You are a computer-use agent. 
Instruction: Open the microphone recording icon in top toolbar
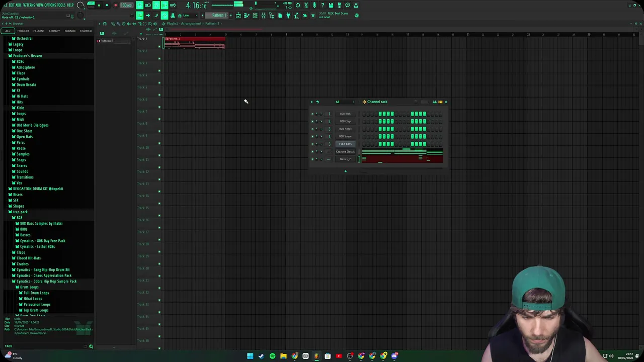tap(314, 5)
